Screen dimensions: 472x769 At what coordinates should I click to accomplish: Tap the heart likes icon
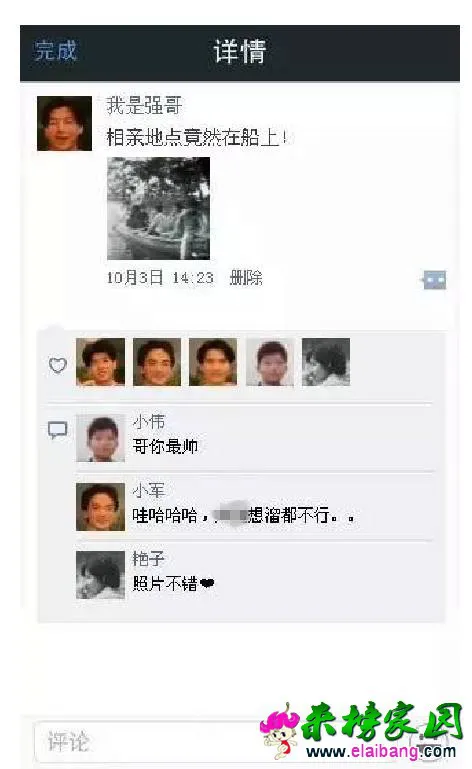point(57,365)
